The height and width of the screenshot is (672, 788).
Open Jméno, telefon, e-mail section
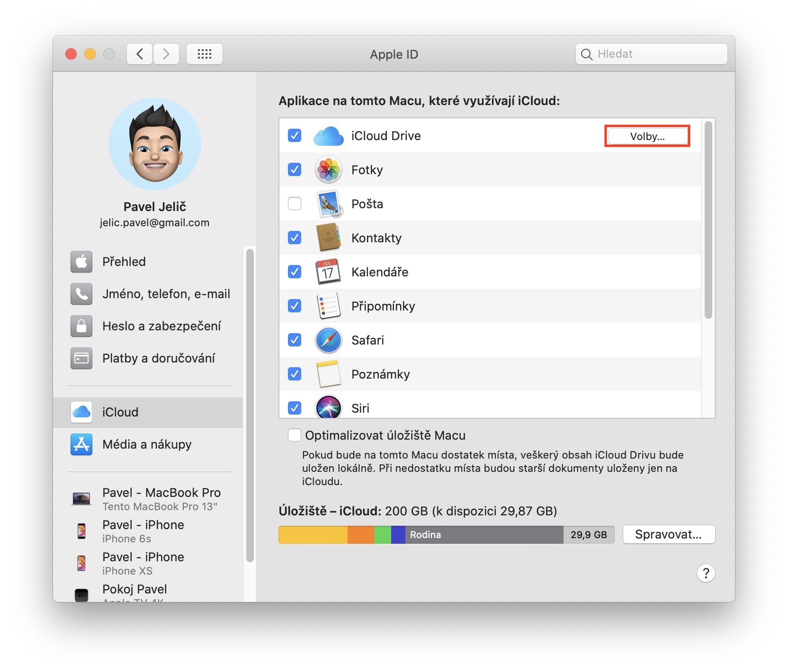[148, 294]
